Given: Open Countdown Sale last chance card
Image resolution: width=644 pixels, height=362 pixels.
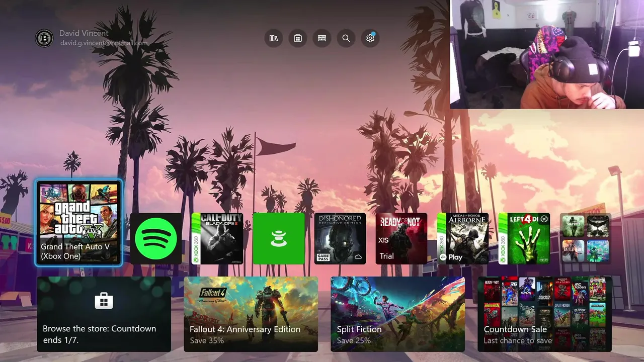Looking at the screenshot, I should pos(545,314).
